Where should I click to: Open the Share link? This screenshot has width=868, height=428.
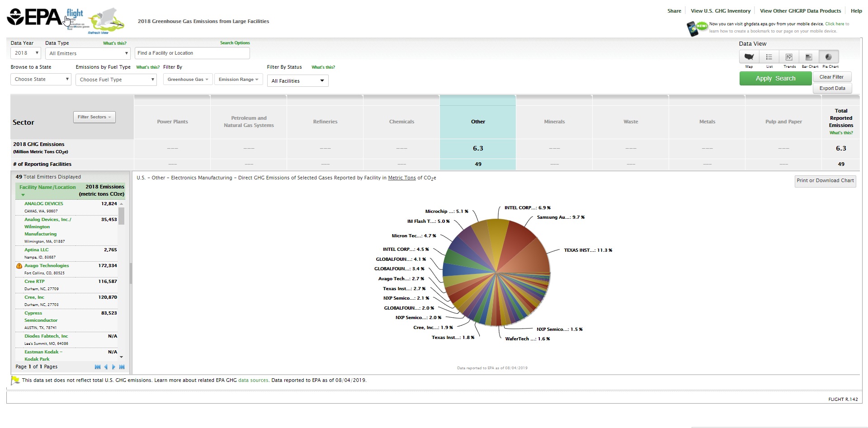coord(674,11)
